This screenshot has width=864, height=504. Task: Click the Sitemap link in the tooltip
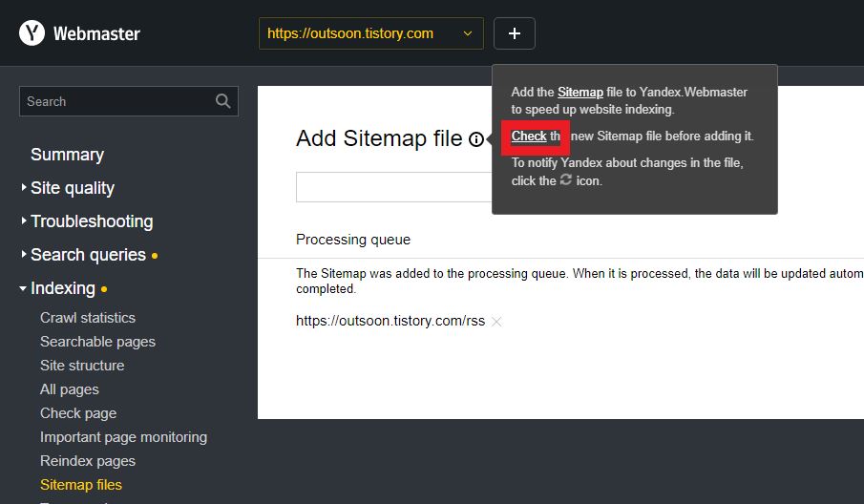(x=580, y=92)
